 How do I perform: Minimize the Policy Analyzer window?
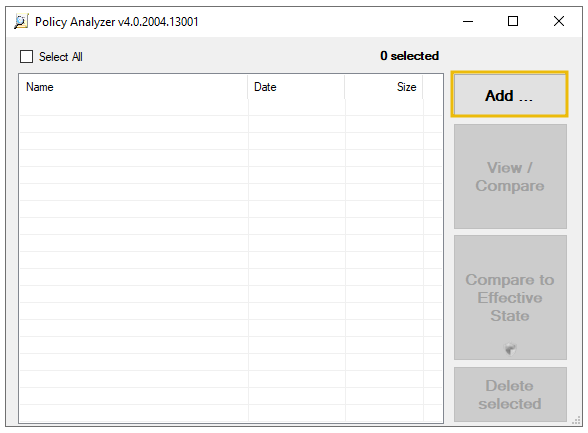(x=468, y=21)
